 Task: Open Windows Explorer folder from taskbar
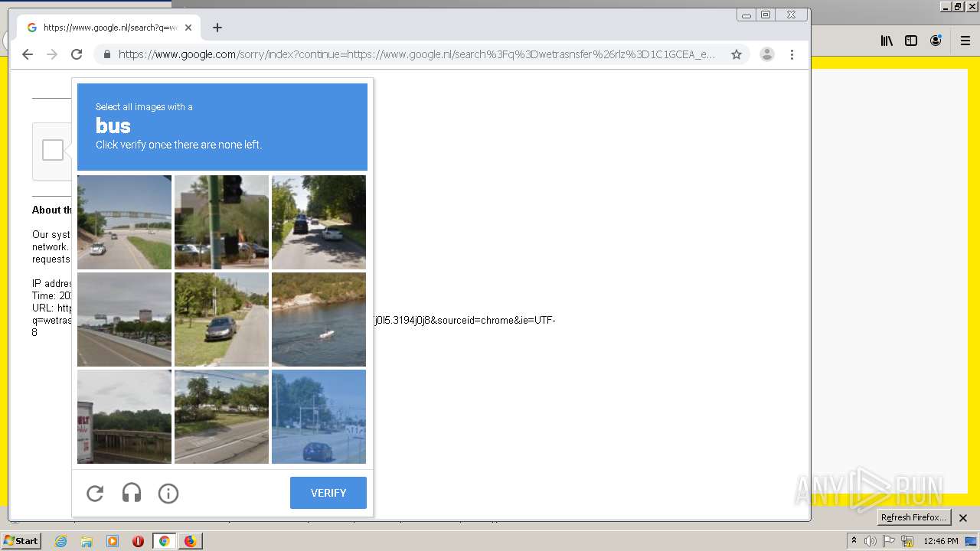coord(87,541)
